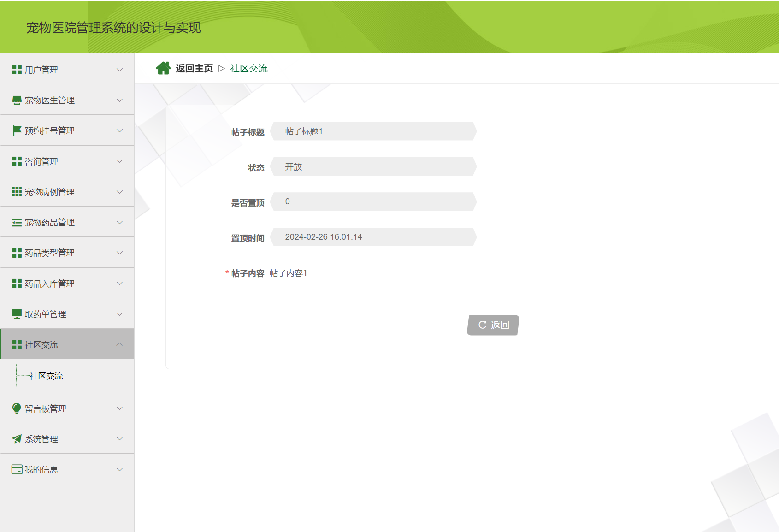
Task: Click the 药品类型管理 grid icon
Action: coord(17,253)
